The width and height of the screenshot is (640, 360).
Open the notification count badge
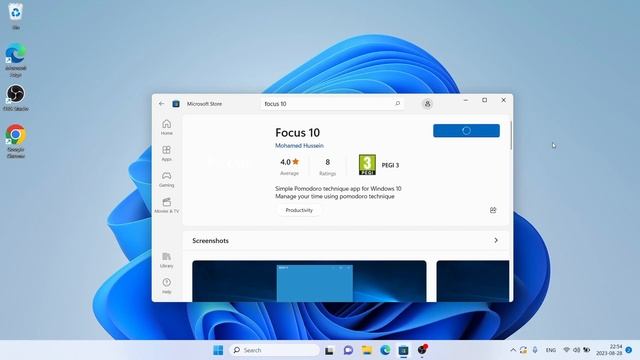(x=629, y=350)
